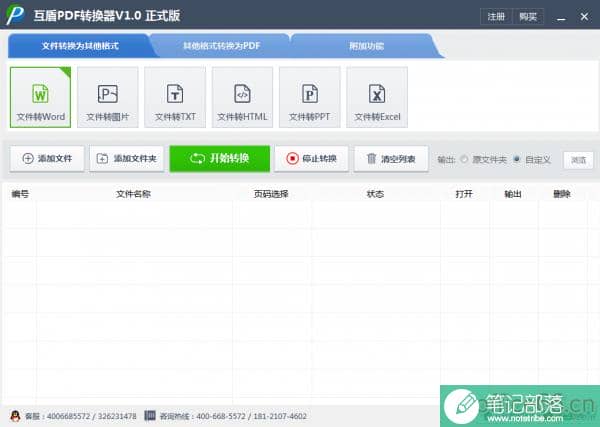Click the PDF converter logo in title bar
This screenshot has height=427, width=600.
(x=15, y=15)
